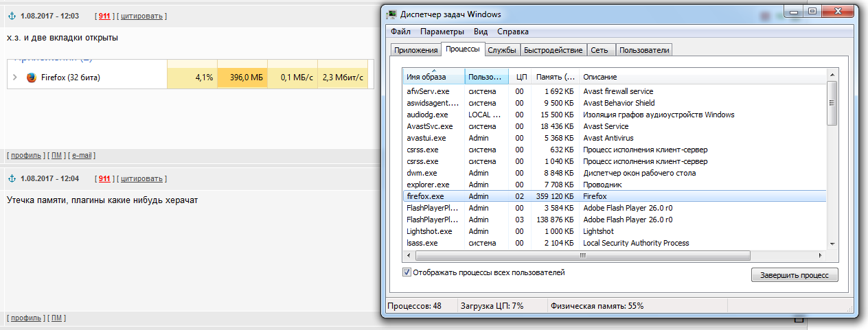The height and width of the screenshot is (330, 868).
Task: Sort by the Описание column header
Action: pyautogui.click(x=703, y=76)
